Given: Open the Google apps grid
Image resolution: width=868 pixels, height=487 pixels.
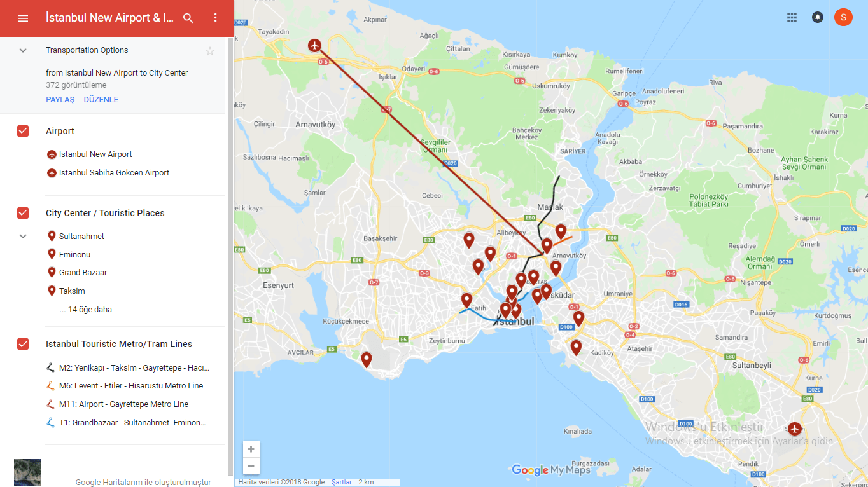Looking at the screenshot, I should [792, 18].
